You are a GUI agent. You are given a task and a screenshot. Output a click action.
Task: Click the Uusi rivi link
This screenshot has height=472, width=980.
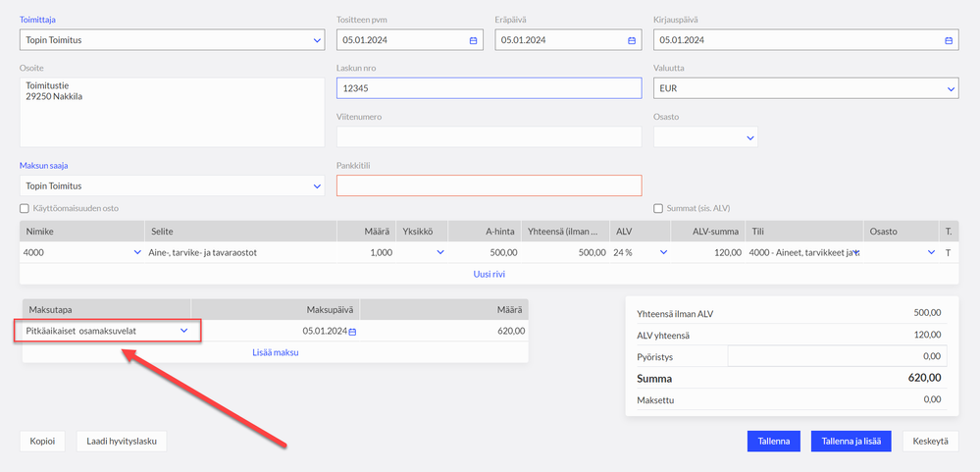[489, 274]
